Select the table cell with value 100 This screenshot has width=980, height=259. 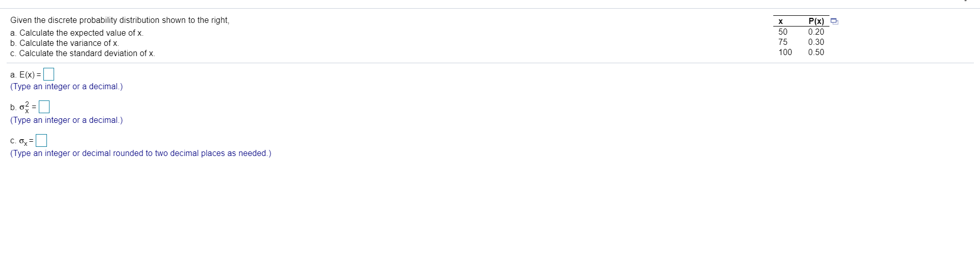pos(785,52)
